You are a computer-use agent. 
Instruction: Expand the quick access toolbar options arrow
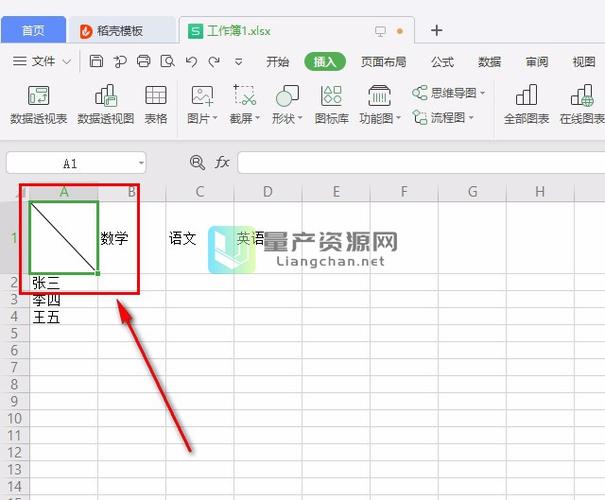pyautogui.click(x=239, y=62)
